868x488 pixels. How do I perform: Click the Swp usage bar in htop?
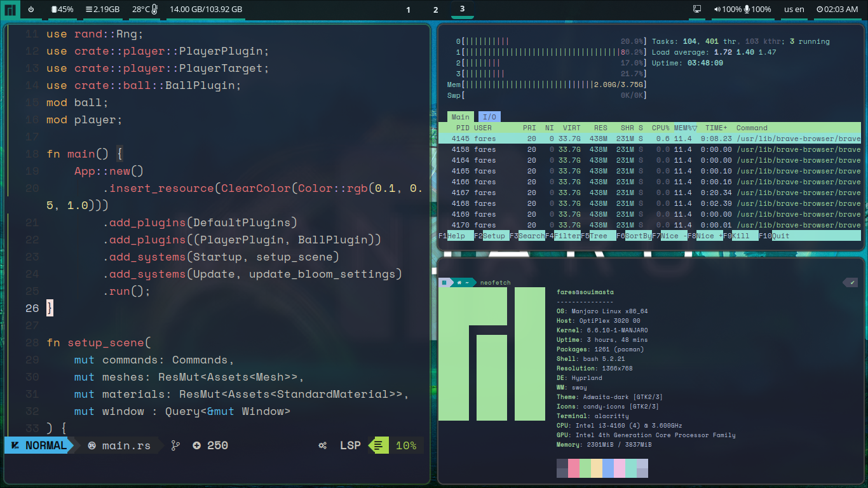point(547,95)
